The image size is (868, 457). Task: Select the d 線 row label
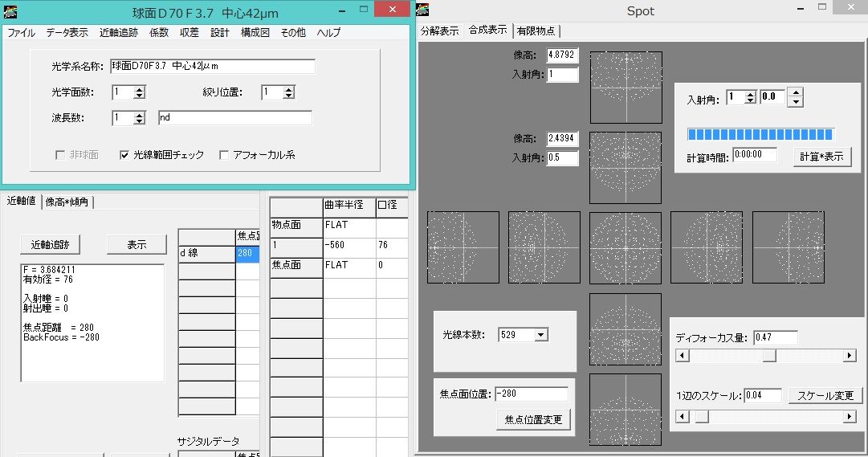click(207, 253)
